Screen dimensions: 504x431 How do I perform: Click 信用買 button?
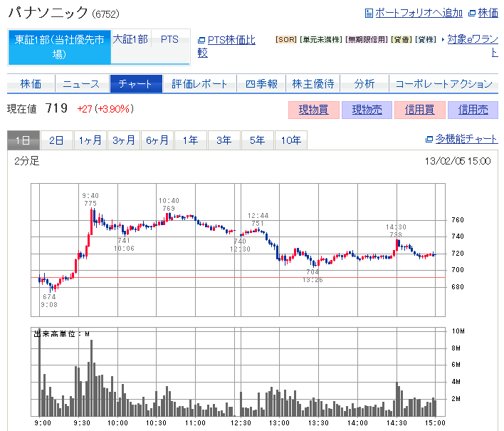420,110
